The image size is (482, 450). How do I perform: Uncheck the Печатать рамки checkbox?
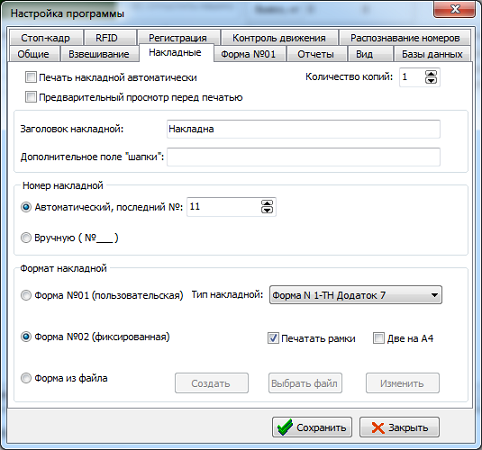click(273, 338)
